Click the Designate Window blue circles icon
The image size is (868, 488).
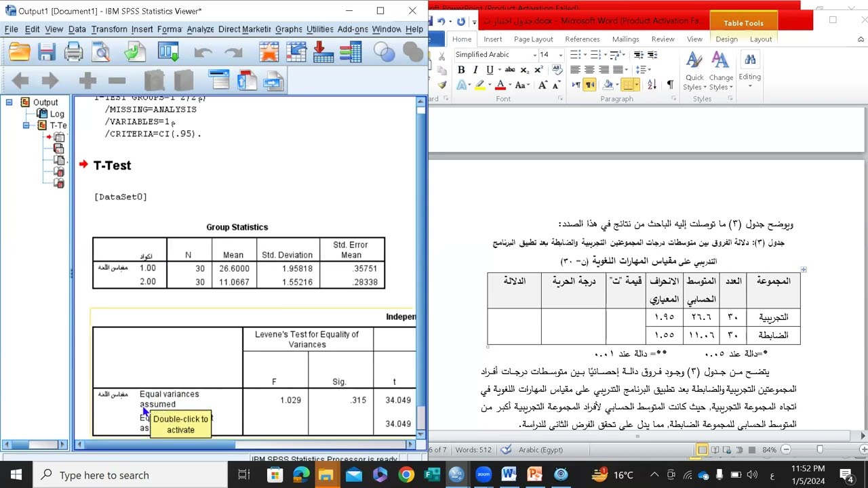click(x=384, y=52)
